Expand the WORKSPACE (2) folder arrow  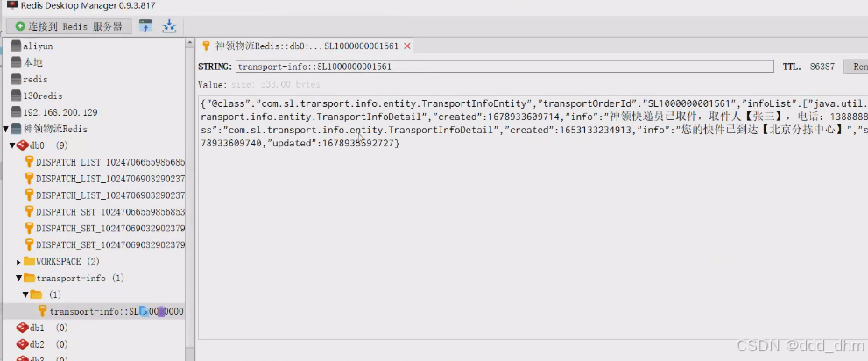click(x=18, y=262)
